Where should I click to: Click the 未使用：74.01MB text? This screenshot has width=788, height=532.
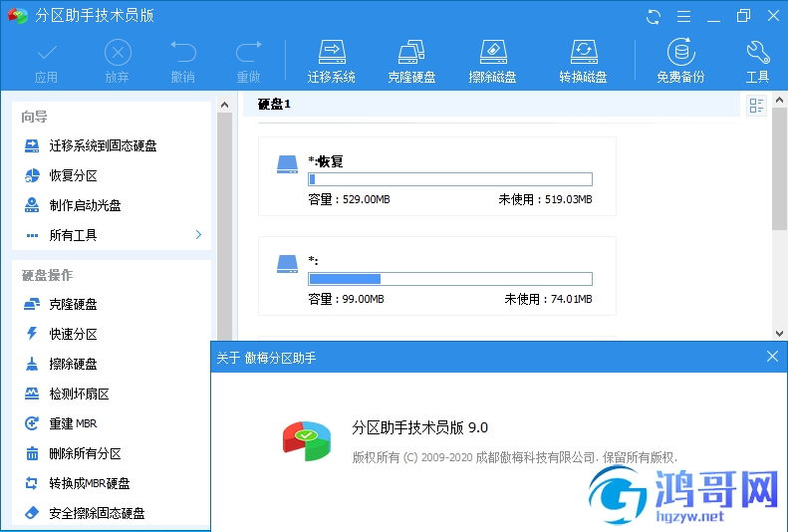tap(548, 299)
